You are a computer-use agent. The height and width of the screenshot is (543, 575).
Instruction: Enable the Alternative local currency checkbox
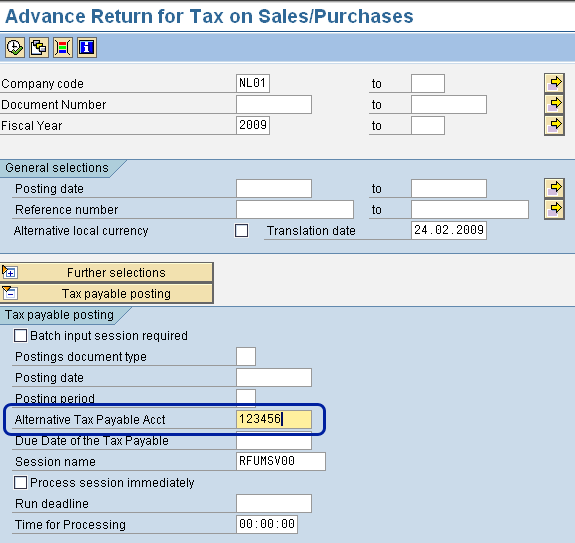(241, 231)
